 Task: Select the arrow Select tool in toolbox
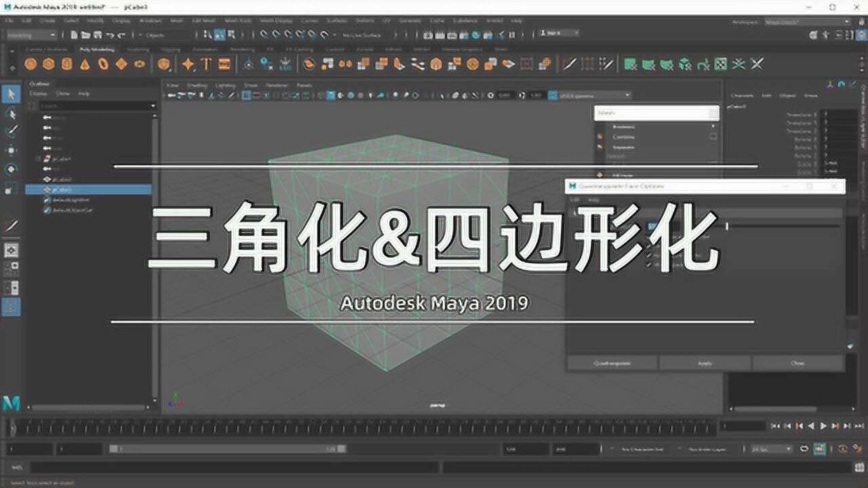coord(11,94)
